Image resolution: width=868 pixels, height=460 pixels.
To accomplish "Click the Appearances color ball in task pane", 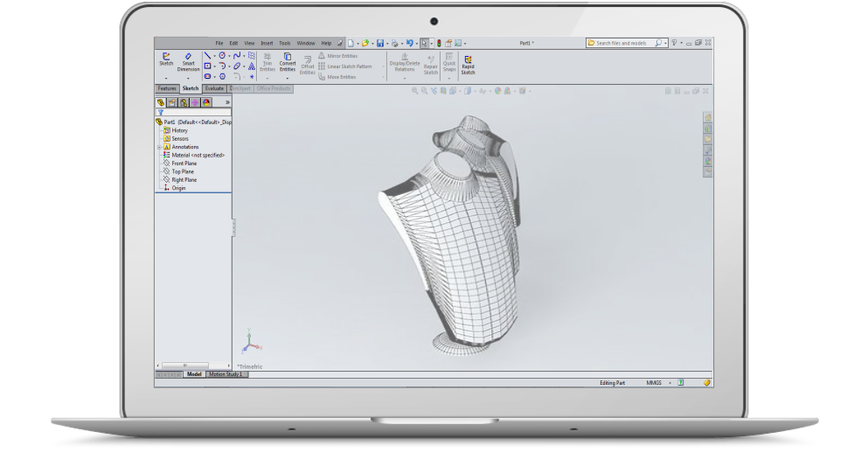I will click(707, 161).
